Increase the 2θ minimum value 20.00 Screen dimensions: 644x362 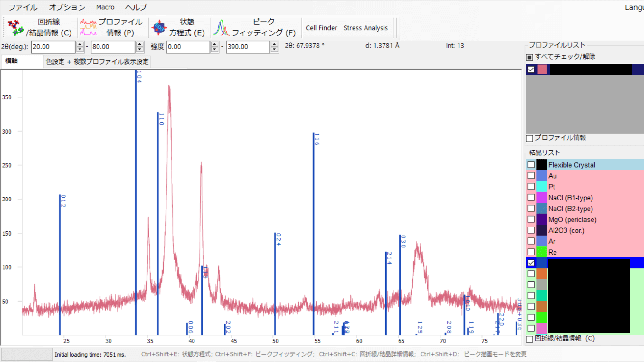point(80,44)
